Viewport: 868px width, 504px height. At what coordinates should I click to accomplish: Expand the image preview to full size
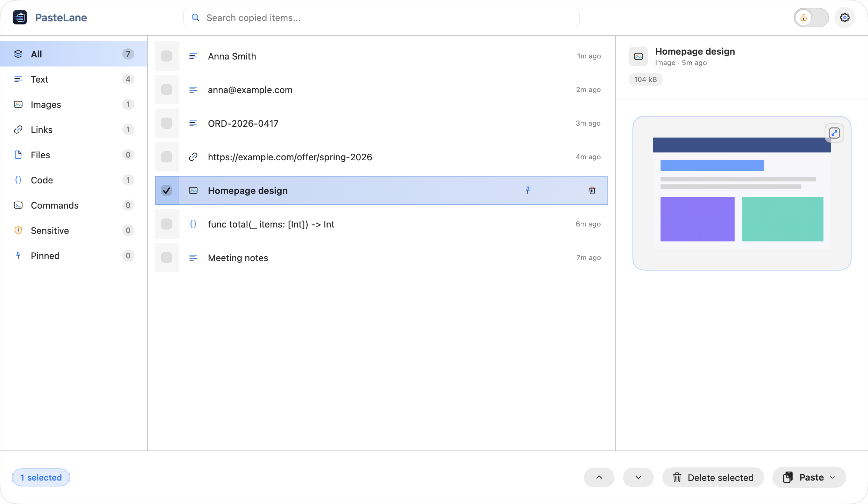pos(834,133)
